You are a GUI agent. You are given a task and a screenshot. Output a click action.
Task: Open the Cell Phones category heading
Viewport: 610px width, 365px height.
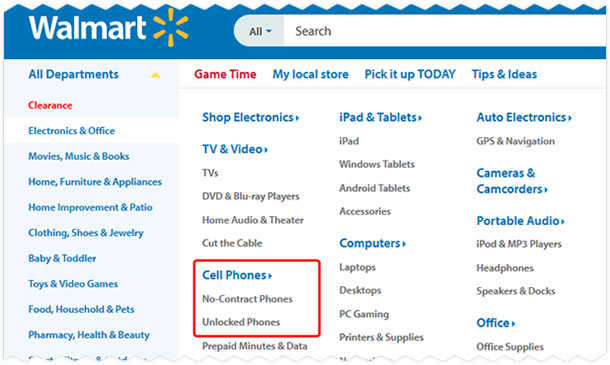point(237,275)
